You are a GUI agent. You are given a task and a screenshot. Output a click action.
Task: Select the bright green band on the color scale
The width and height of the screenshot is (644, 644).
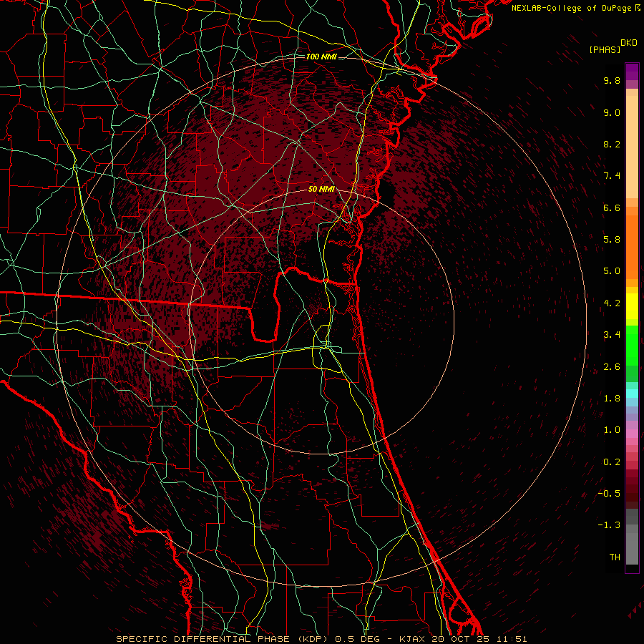pos(632,345)
